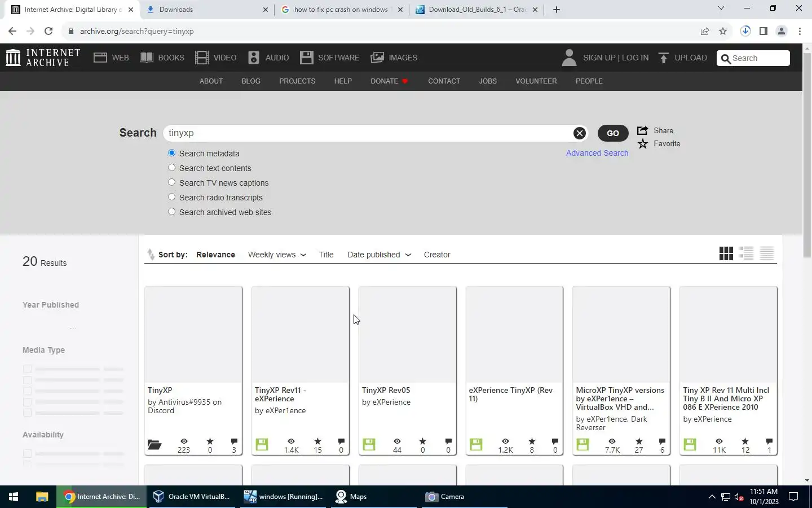The image size is (812, 508).
Task: Open File Explorer from taskbar
Action: (42, 497)
